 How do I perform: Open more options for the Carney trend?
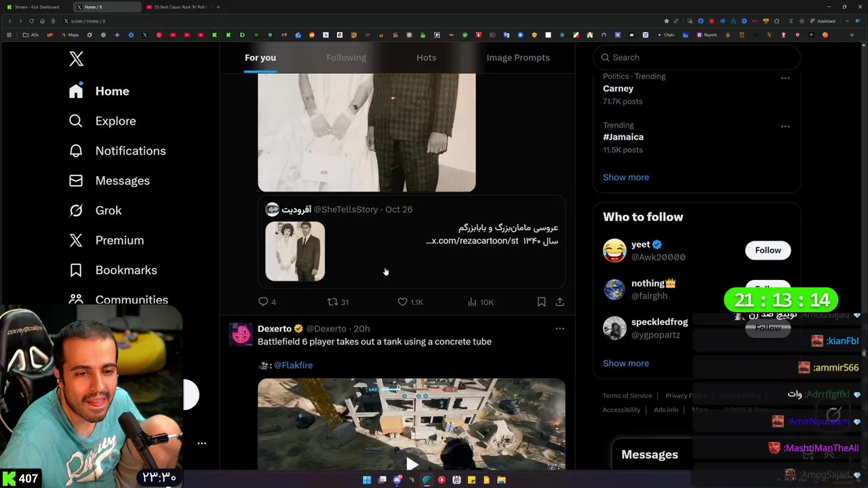785,78
